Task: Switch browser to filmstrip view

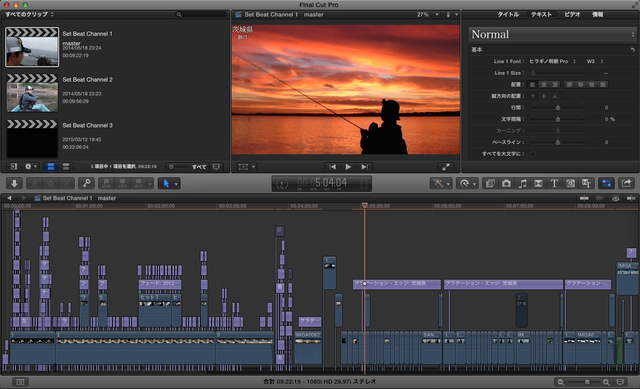Action: point(51,167)
